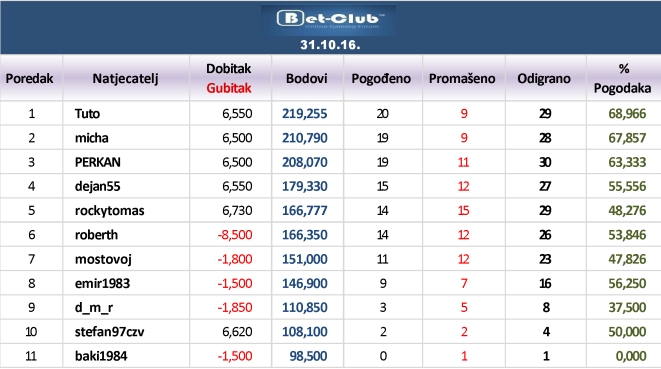Click the Bodovi column header
661x369 pixels.
click(x=306, y=78)
